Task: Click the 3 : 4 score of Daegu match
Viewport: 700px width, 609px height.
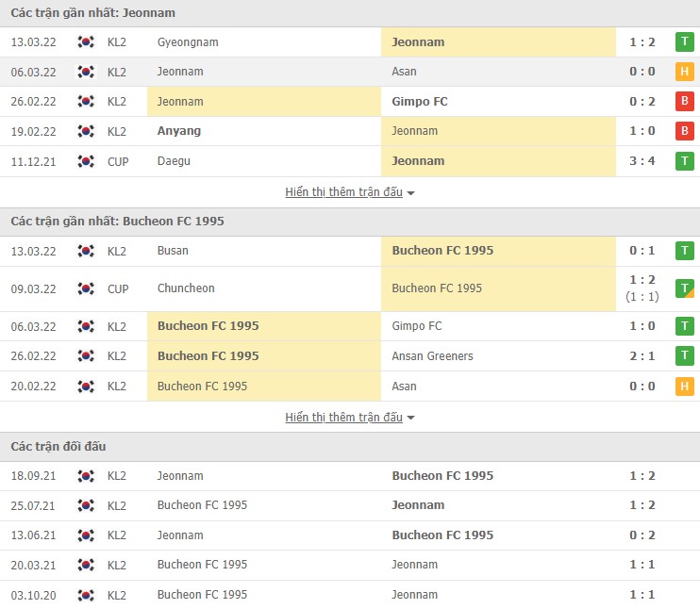Action: 642,161
